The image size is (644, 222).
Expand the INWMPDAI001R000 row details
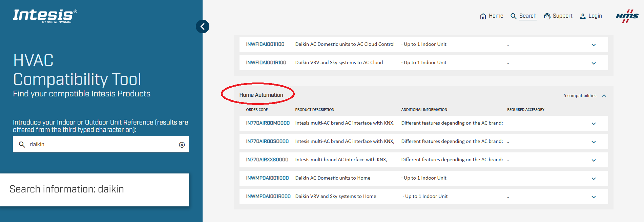(594, 197)
